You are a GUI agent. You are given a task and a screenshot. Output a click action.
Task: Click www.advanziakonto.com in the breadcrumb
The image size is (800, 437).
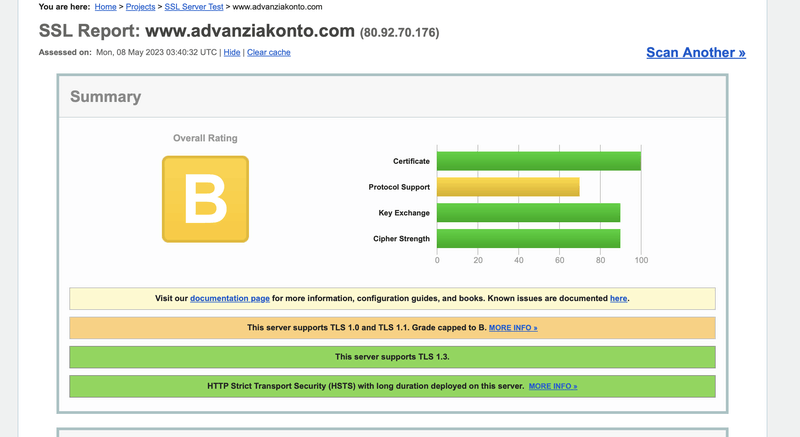277,7
